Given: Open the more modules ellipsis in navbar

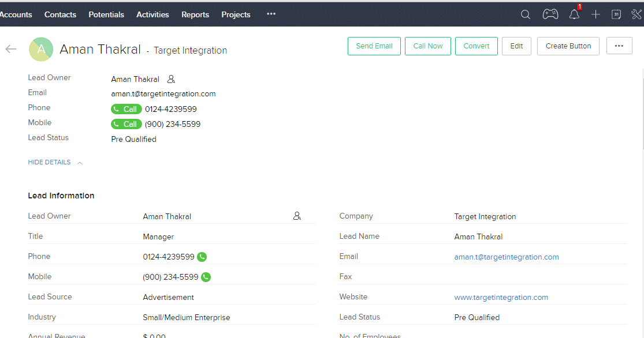Looking at the screenshot, I should [x=271, y=14].
